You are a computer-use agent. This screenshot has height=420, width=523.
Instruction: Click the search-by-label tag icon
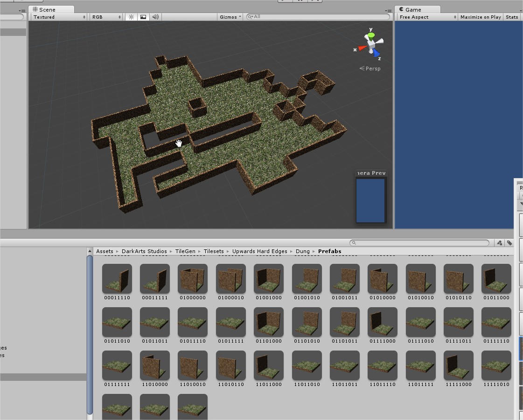click(x=509, y=242)
